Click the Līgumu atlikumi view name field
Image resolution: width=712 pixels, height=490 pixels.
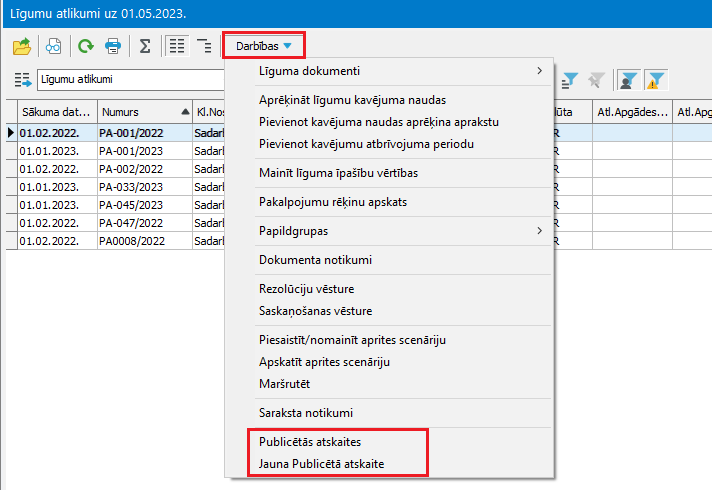pos(131,79)
